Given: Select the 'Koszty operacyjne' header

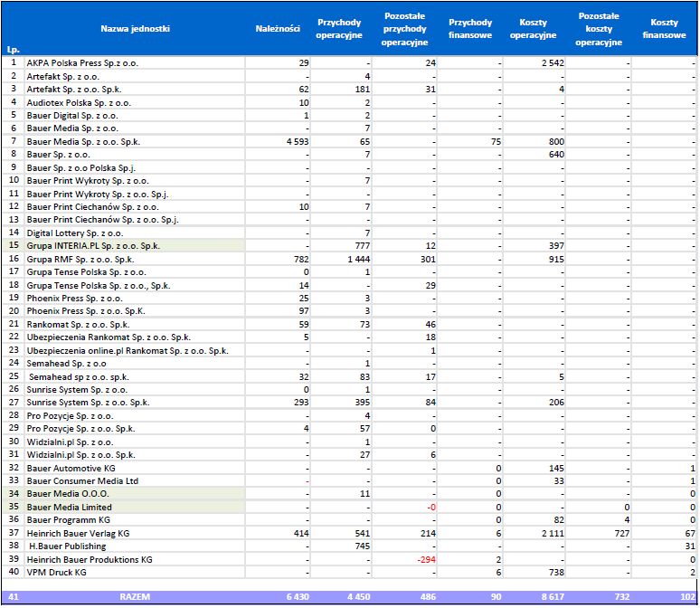Looking at the screenshot, I should coord(533,29).
